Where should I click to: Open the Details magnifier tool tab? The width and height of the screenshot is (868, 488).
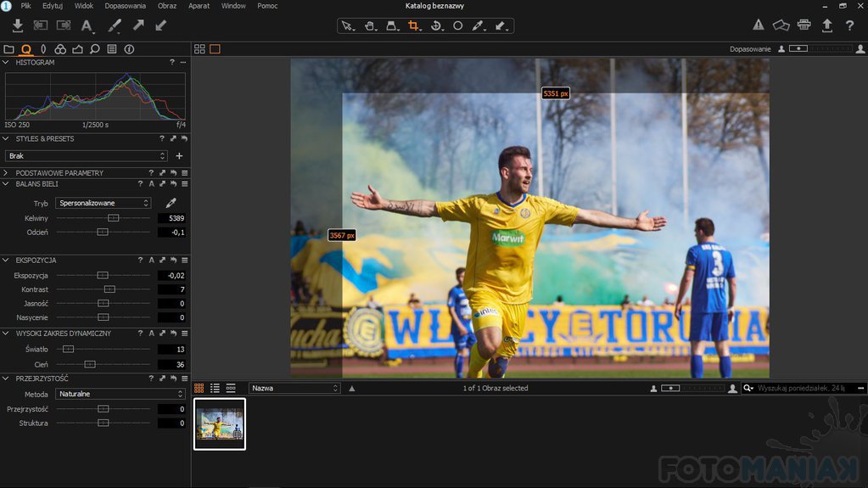point(95,49)
